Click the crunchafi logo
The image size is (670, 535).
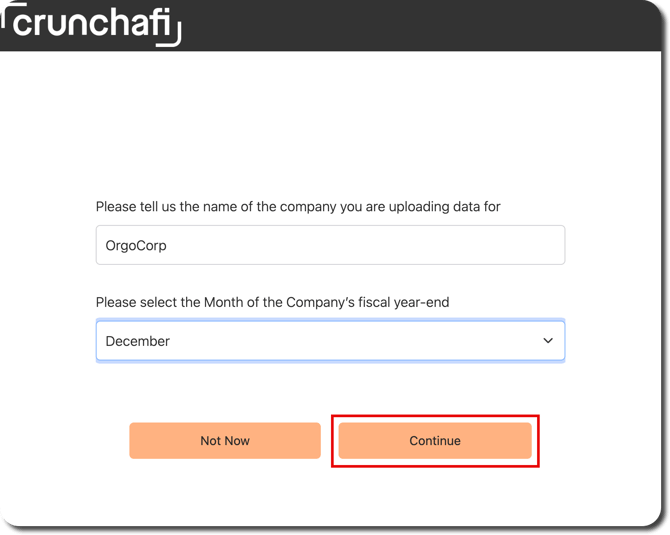click(91, 24)
